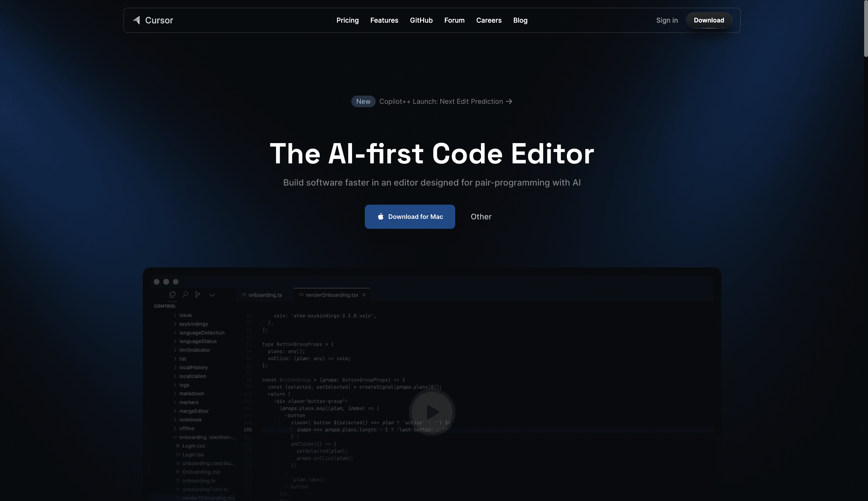Expand the localization folder
This screenshot has width=868, height=501.
tap(190, 376)
